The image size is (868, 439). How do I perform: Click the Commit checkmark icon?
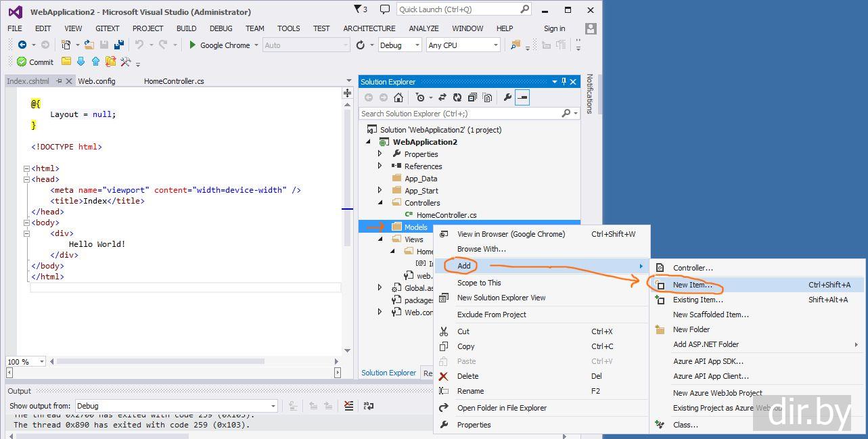(x=22, y=62)
